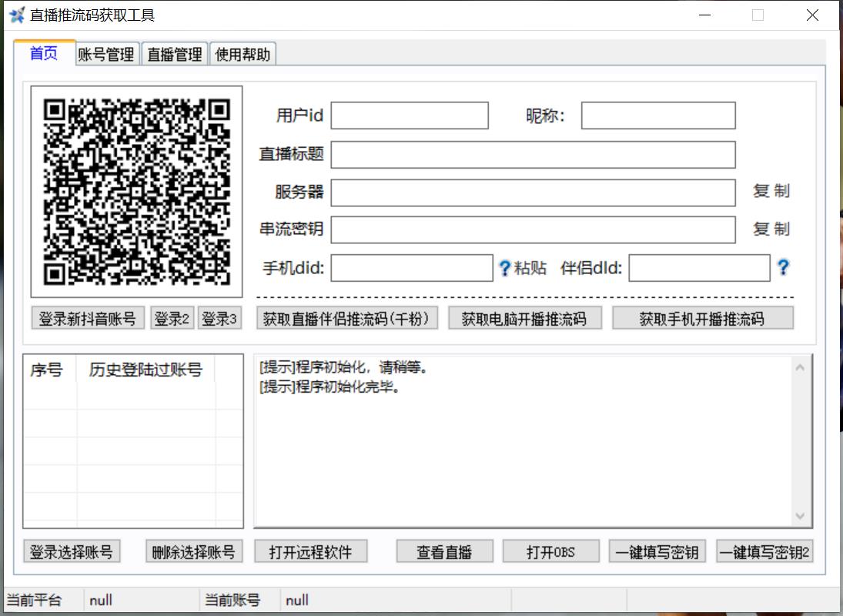Click the log line 程序初始化完毕。
843x616 pixels.
[x=330, y=387]
